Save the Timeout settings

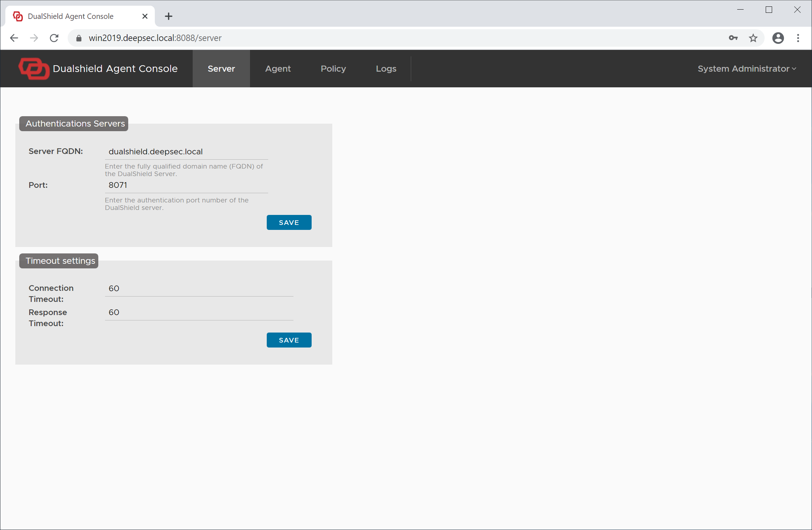click(289, 340)
